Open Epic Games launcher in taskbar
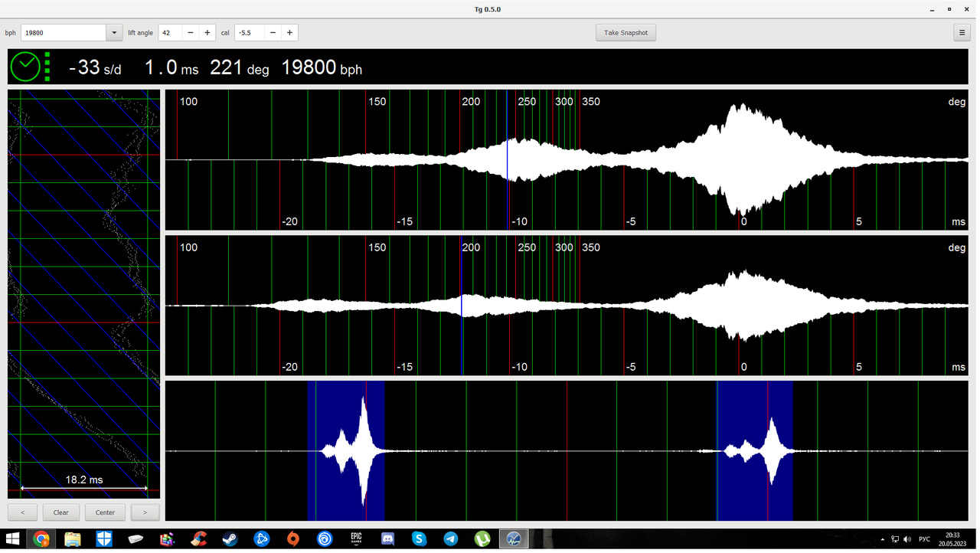This screenshot has width=980, height=553. 356,539
